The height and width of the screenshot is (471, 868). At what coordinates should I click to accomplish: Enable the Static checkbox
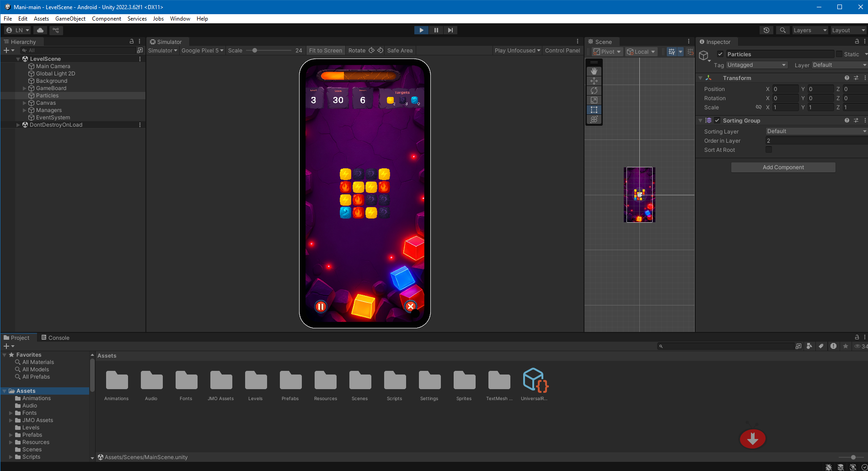click(839, 54)
